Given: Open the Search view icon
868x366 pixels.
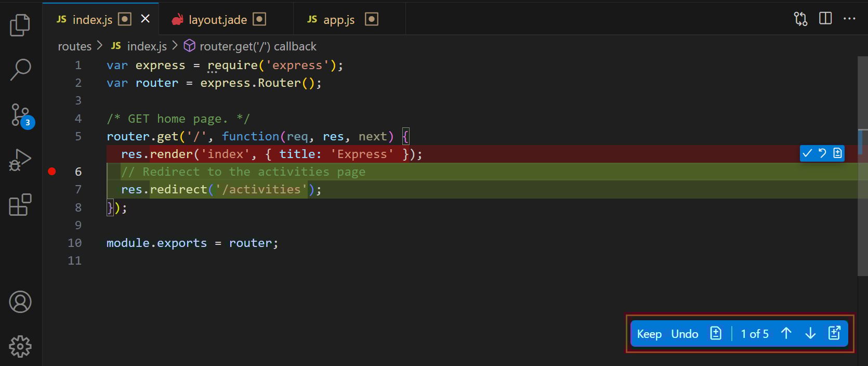Looking at the screenshot, I should [20, 70].
